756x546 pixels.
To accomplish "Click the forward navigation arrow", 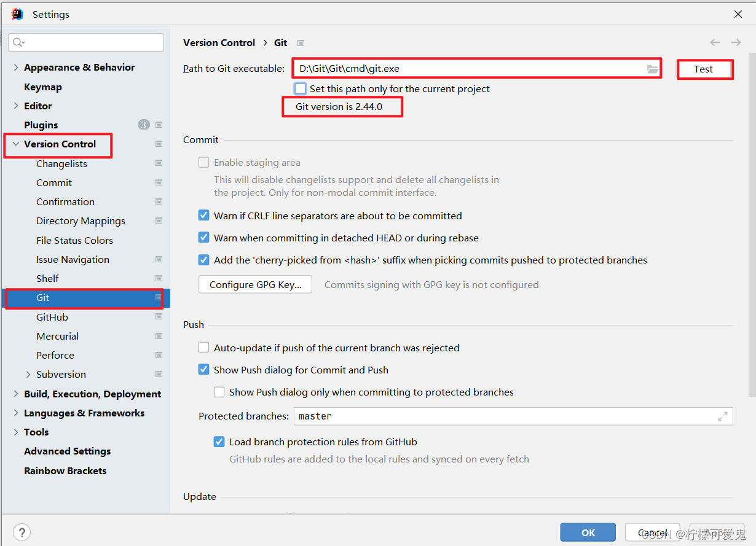I will 736,42.
